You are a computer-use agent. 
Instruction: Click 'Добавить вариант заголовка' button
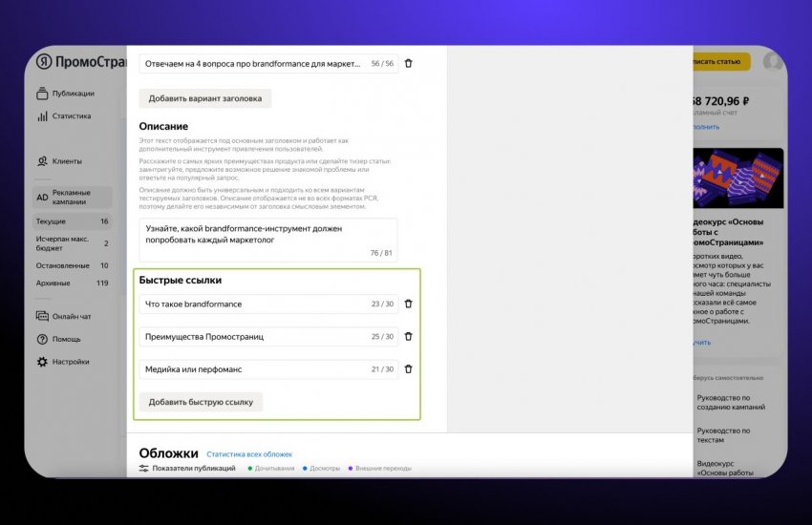coord(205,98)
